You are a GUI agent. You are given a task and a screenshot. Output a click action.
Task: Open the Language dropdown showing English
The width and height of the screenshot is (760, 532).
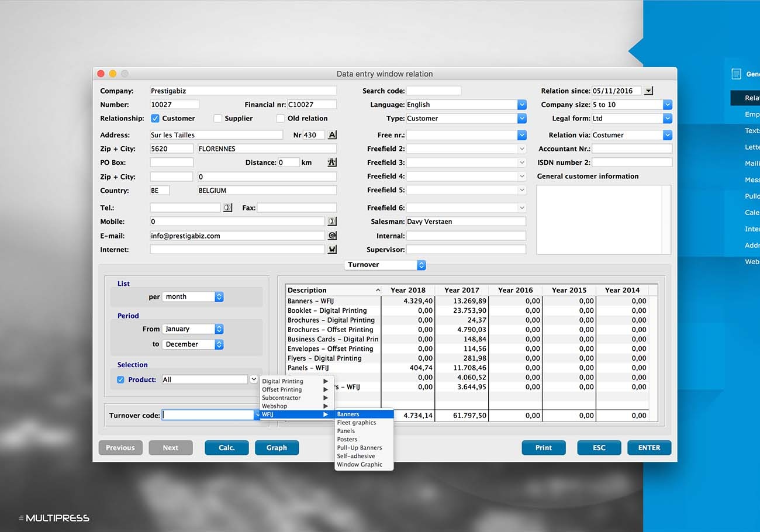[521, 105]
